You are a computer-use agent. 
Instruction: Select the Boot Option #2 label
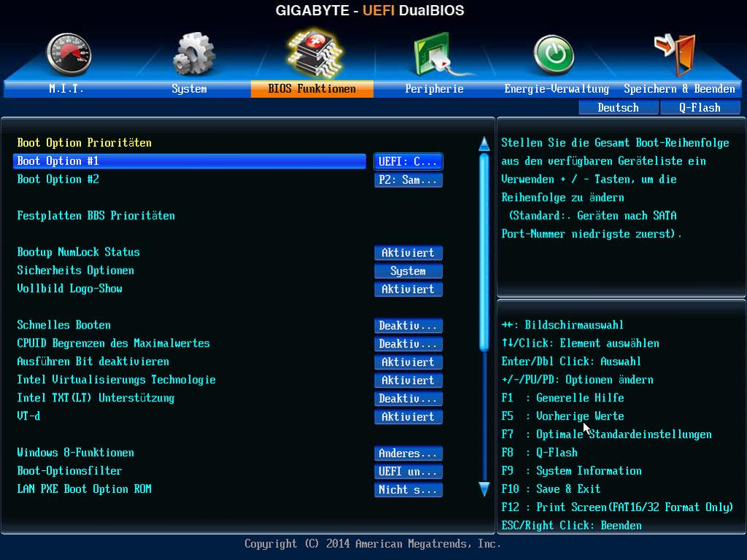pyautogui.click(x=58, y=180)
